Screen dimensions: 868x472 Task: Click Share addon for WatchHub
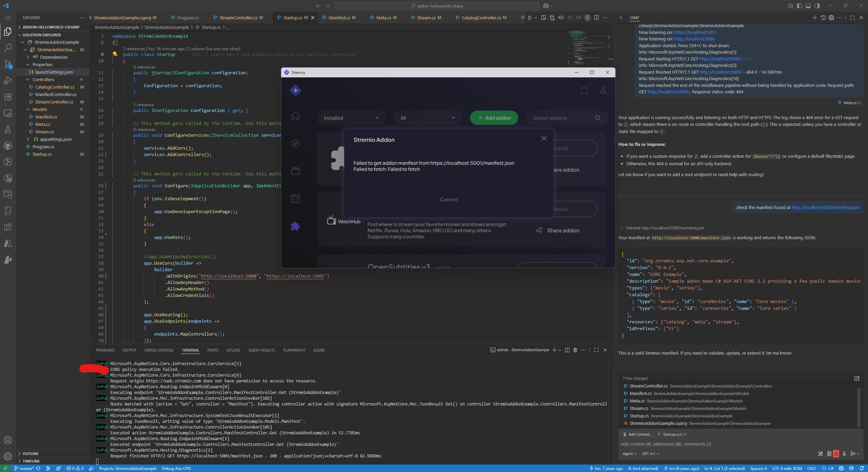click(558, 230)
